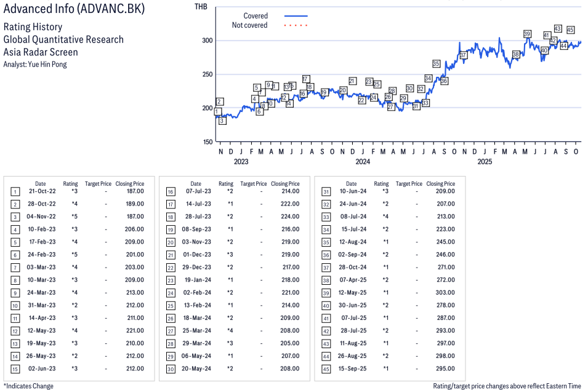Image resolution: width=588 pixels, height=390 pixels.
Task: Click the table row number box 1
Action: click(x=15, y=191)
